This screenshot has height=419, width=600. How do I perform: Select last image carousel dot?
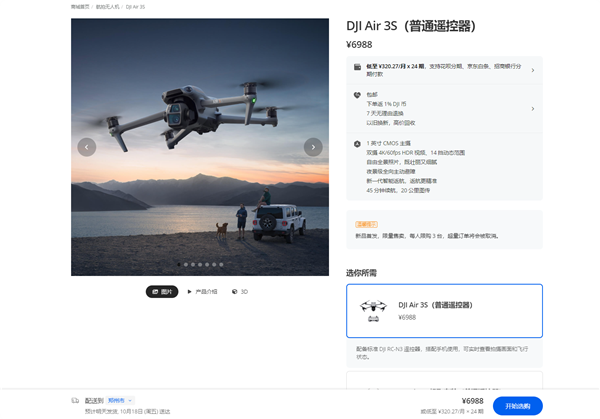(221, 265)
